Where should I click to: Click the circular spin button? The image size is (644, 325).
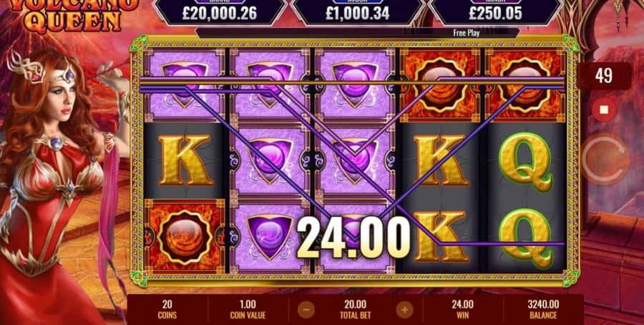coord(605,158)
